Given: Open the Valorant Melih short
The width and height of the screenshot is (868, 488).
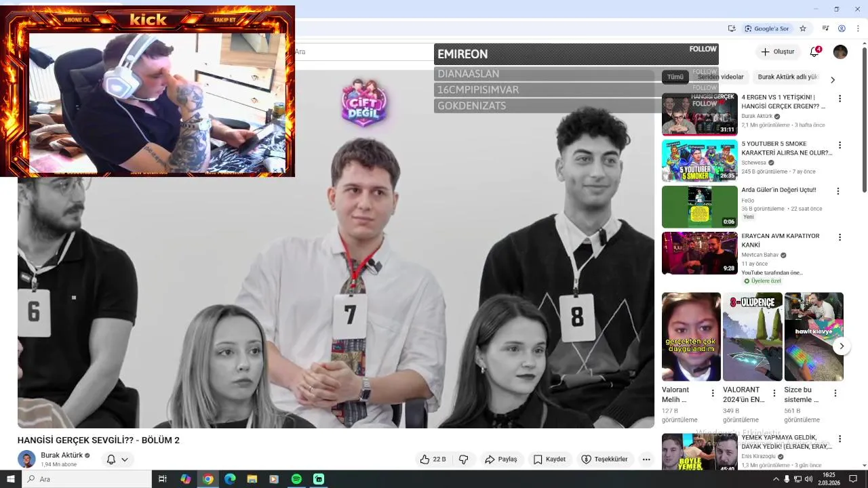Looking at the screenshot, I should coord(691,336).
